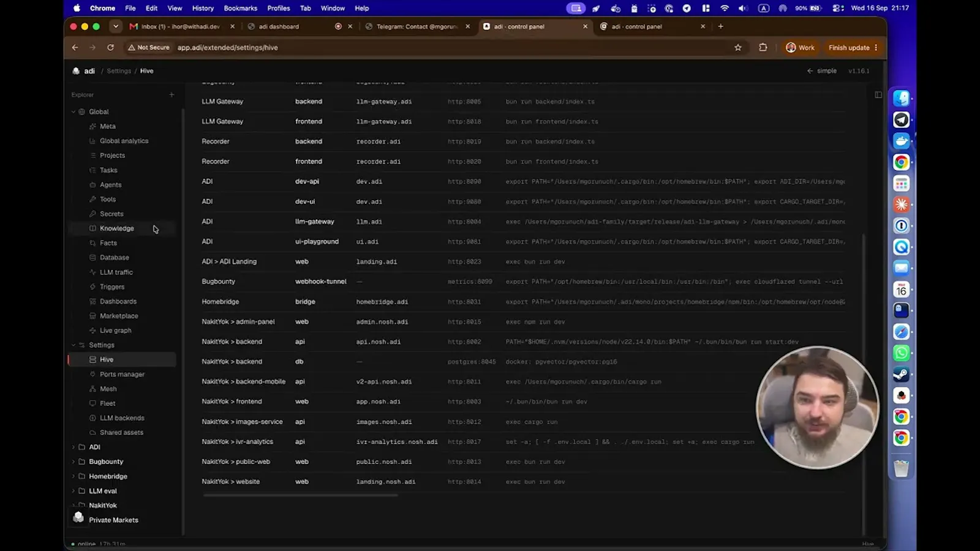Click browser back arrow
The width and height of the screenshot is (980, 551).
(x=75, y=48)
